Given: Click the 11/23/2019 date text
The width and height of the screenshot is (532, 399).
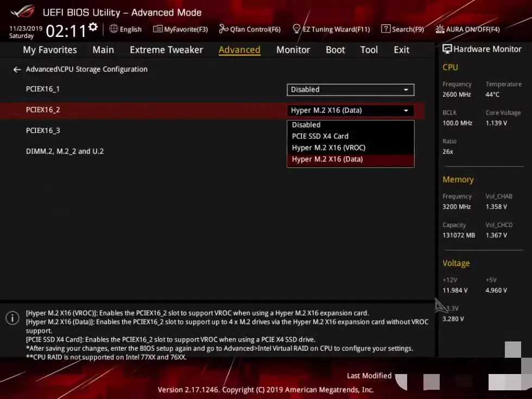Looking at the screenshot, I should [x=26, y=28].
